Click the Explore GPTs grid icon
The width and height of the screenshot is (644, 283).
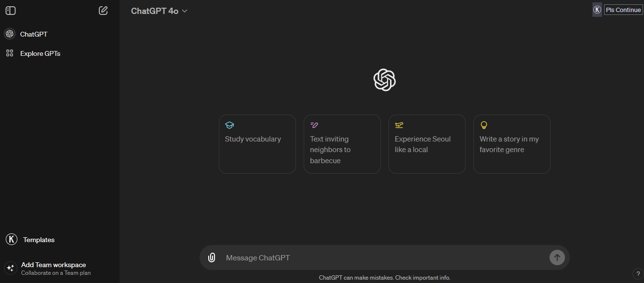coord(10,53)
